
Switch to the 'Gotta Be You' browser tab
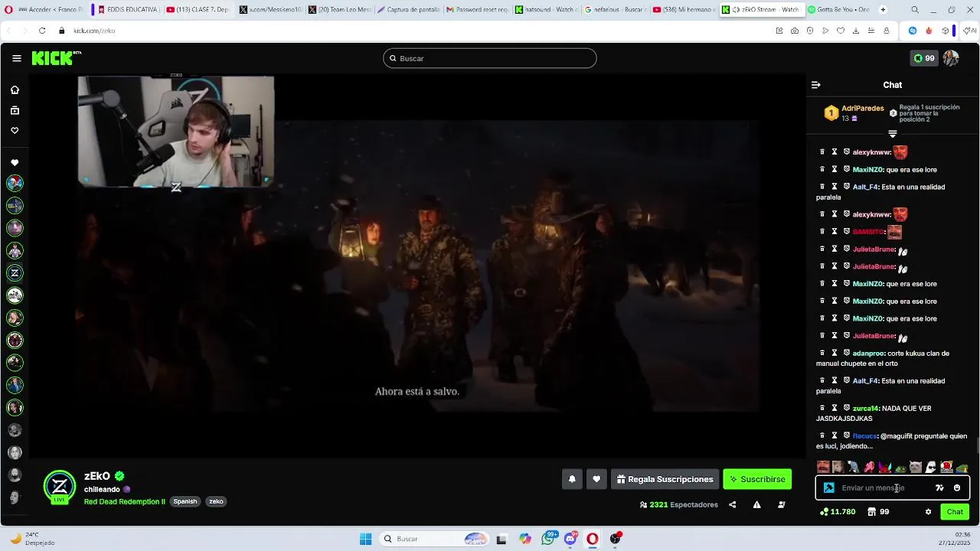click(x=838, y=10)
